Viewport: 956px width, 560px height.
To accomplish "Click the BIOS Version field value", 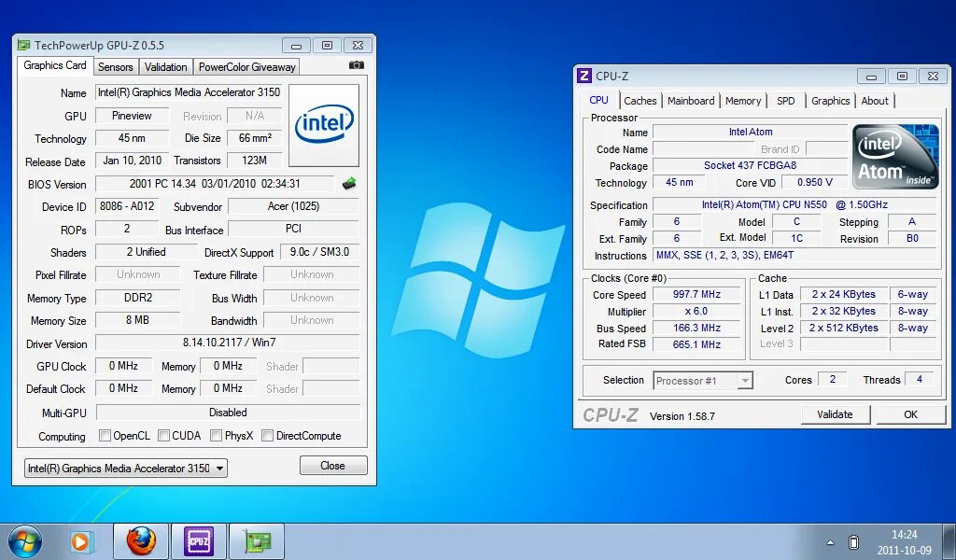I will pos(215,184).
